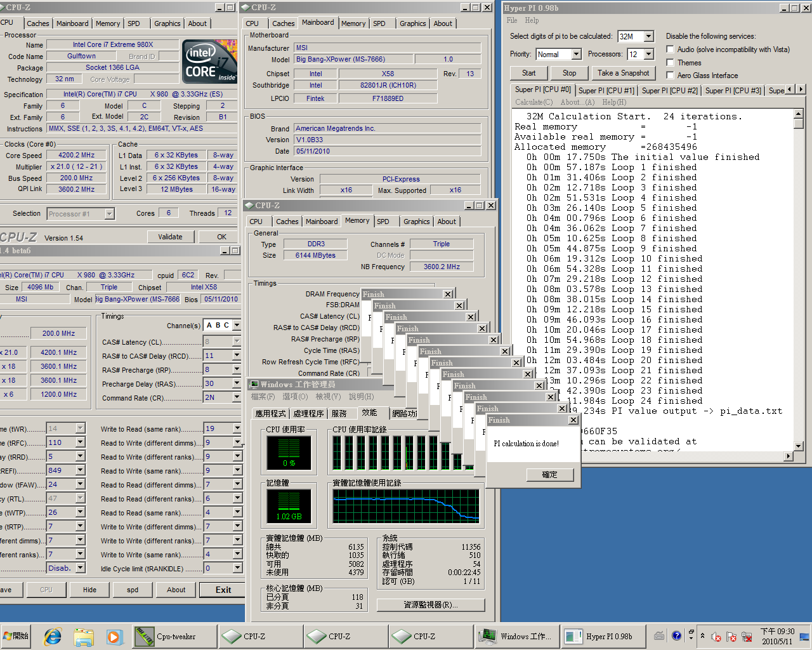
Task: Open the 檢視(V) menu in Task Manager
Action: click(327, 397)
